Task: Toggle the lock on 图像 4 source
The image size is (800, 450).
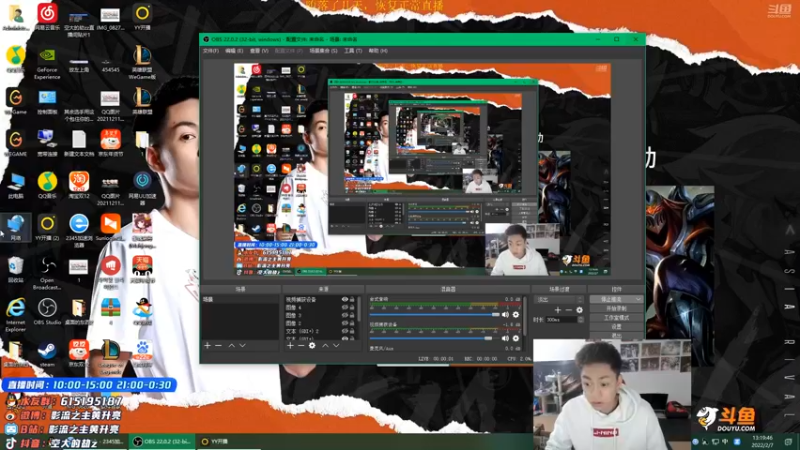Action: click(352, 308)
